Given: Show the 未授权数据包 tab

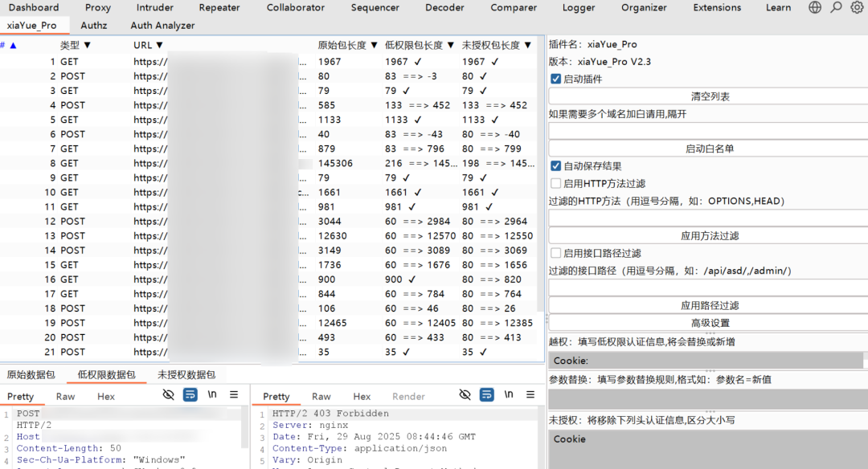Looking at the screenshot, I should pyautogui.click(x=186, y=374).
